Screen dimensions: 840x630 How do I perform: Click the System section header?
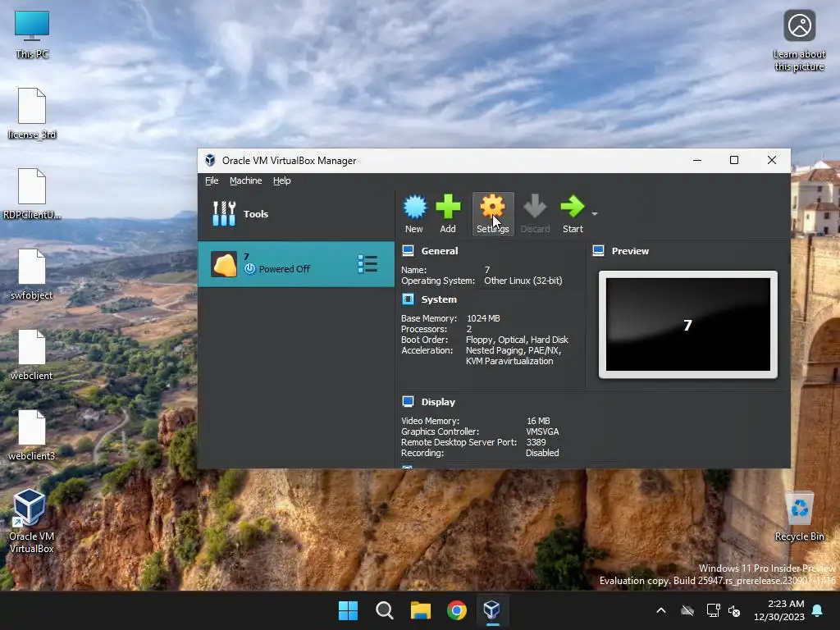(x=439, y=299)
